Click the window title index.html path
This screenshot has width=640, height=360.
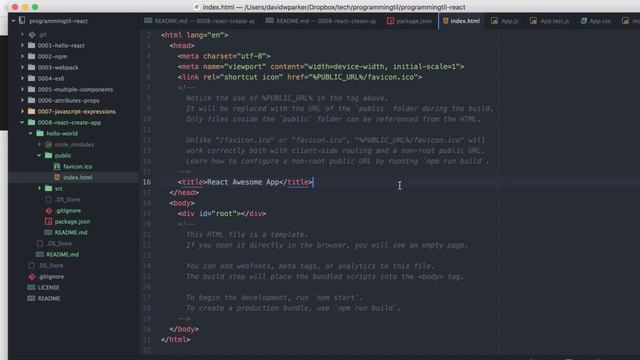point(333,7)
